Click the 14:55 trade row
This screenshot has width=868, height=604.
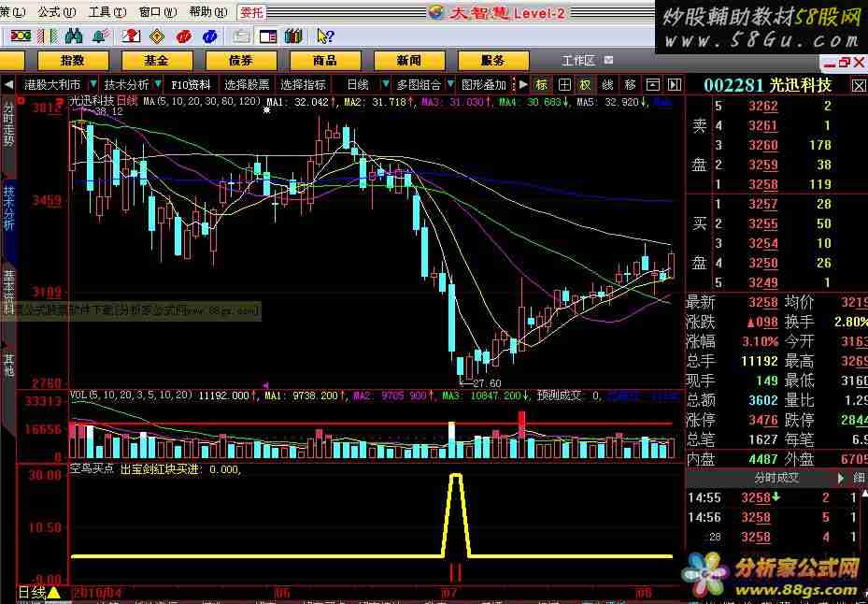point(776,497)
